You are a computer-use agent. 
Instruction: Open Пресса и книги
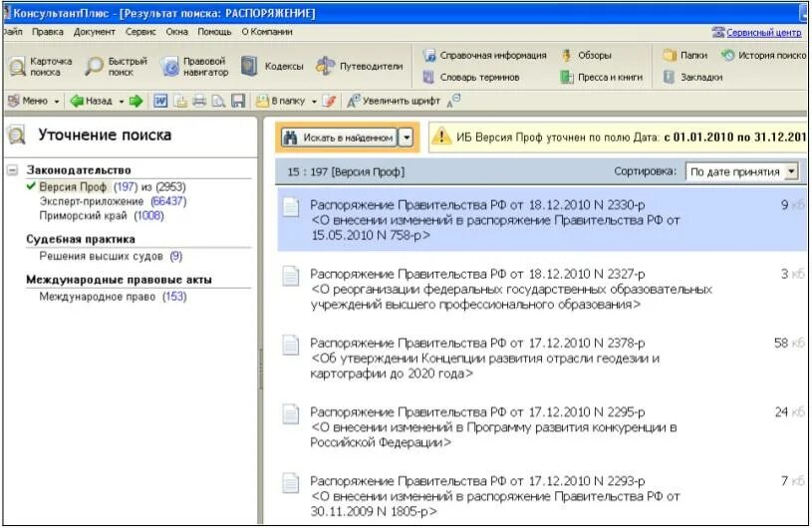point(602,77)
